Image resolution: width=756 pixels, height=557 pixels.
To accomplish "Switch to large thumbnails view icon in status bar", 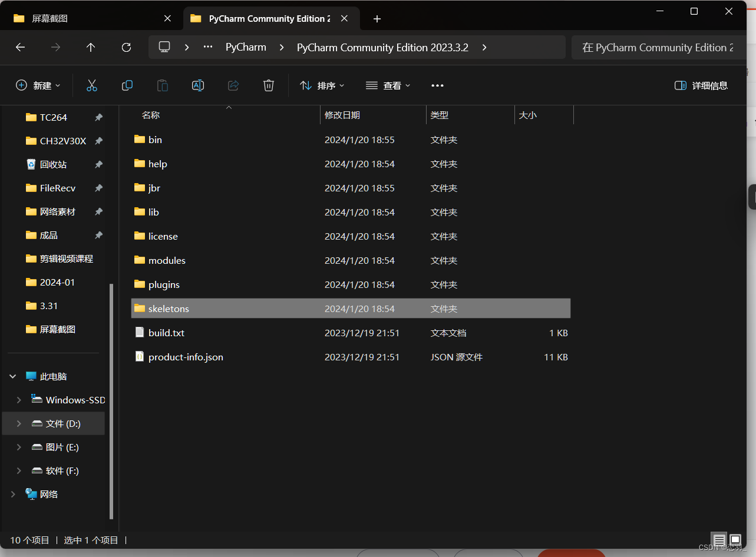I will (x=735, y=539).
